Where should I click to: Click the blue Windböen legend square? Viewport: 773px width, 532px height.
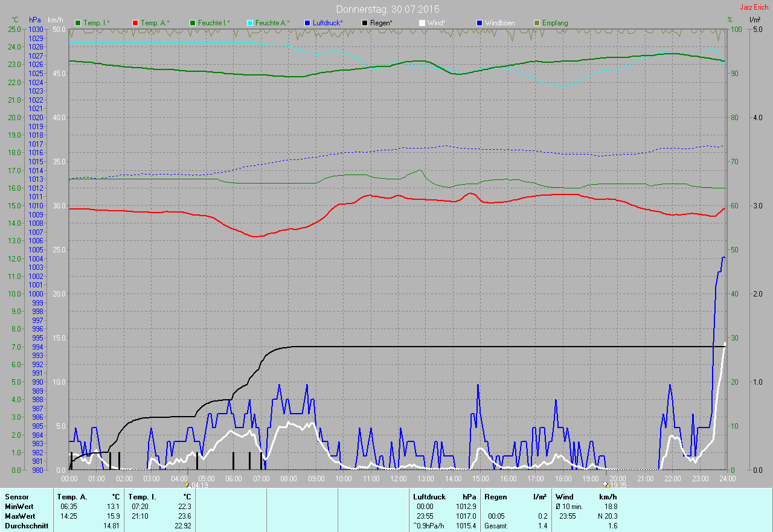pyautogui.click(x=480, y=23)
